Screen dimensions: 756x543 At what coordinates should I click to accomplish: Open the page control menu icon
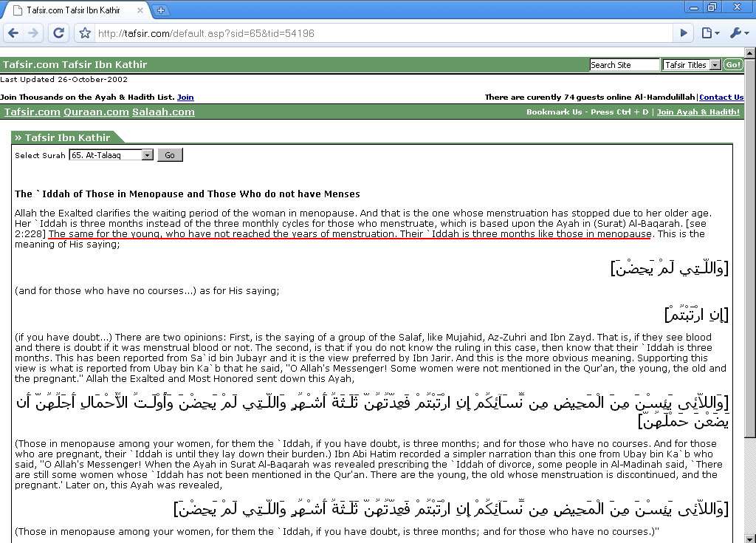point(710,33)
